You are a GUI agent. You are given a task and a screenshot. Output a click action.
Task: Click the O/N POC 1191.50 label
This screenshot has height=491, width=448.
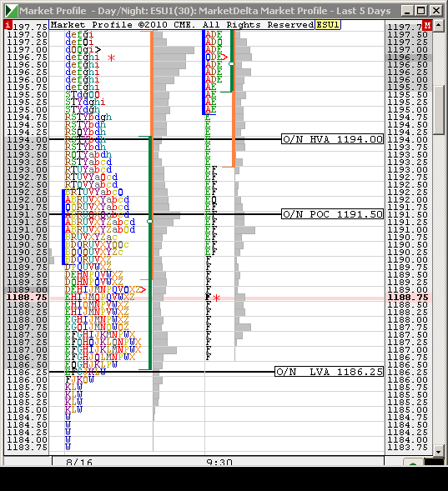(332, 214)
